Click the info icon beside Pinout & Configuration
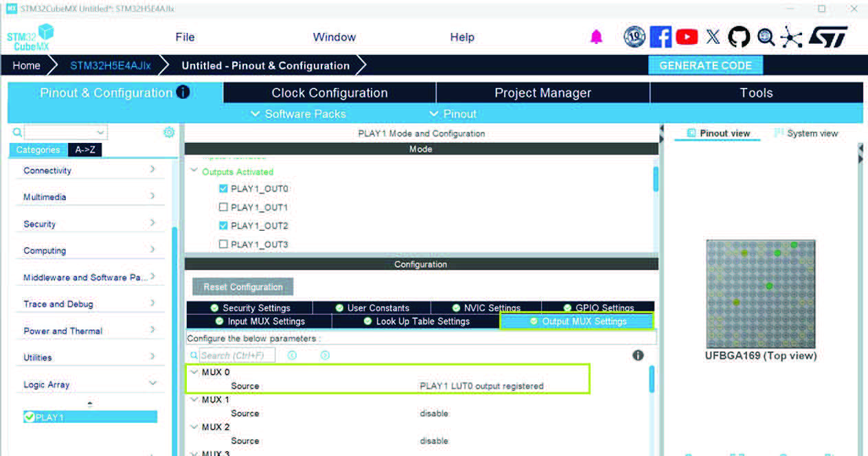 click(183, 92)
